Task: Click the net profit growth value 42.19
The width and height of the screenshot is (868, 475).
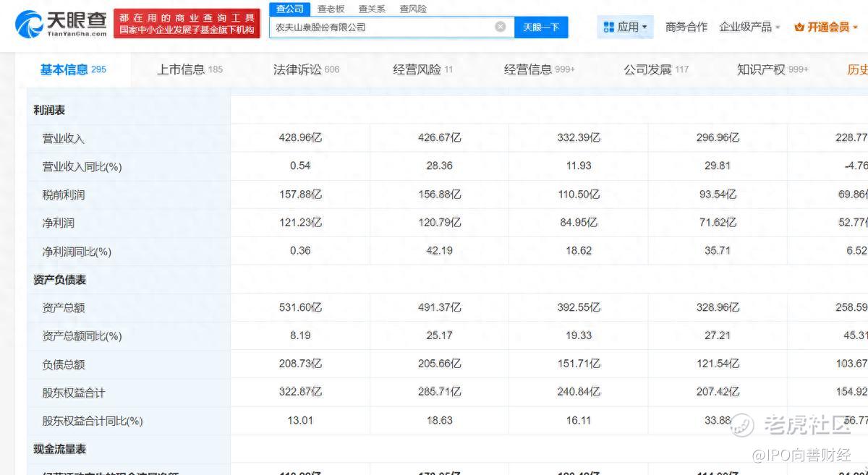Action: 440,251
